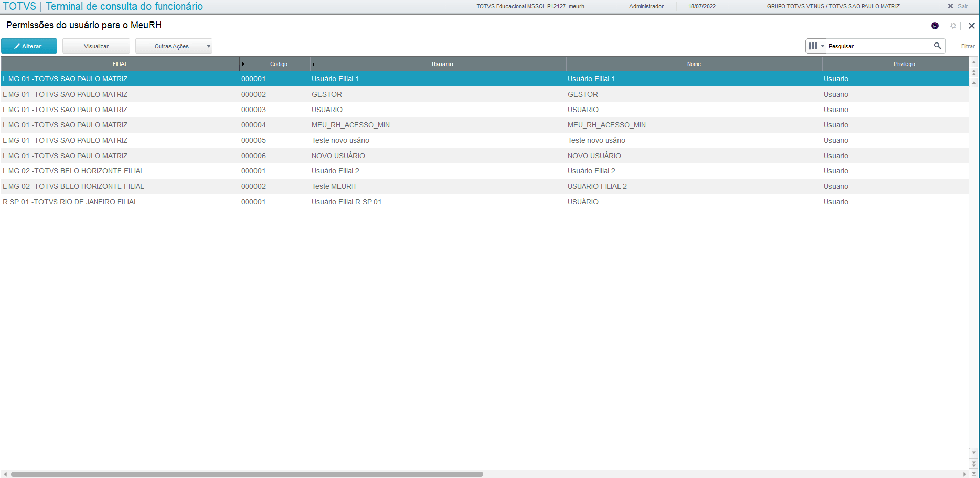This screenshot has height=478, width=980.
Task: Click the Filtrar link
Action: [968, 46]
